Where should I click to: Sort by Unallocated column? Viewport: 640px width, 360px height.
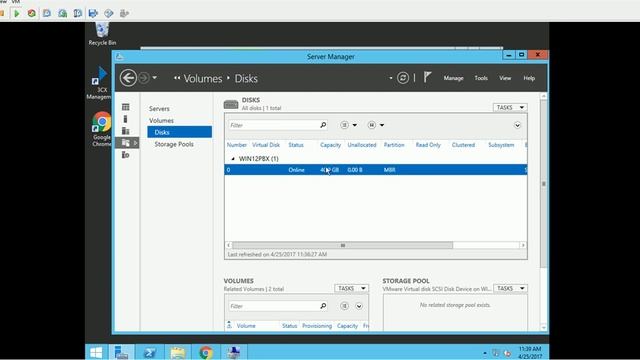coord(362,145)
